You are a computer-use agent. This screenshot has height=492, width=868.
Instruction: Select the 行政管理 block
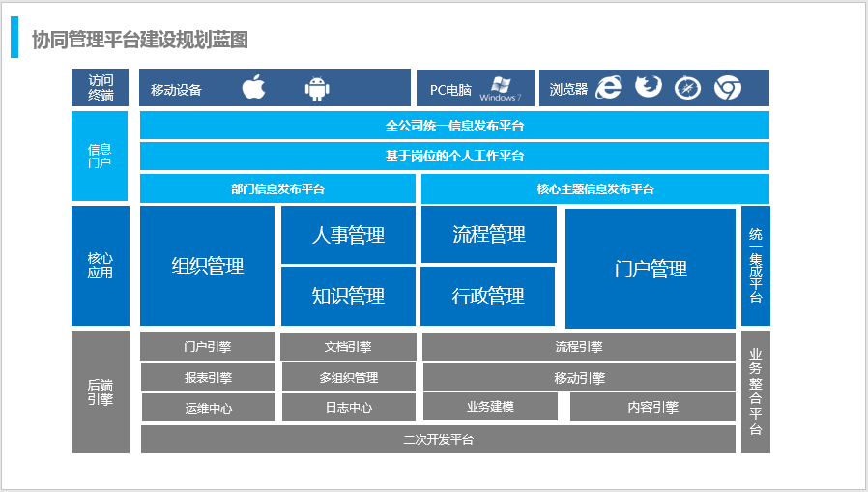(x=489, y=296)
